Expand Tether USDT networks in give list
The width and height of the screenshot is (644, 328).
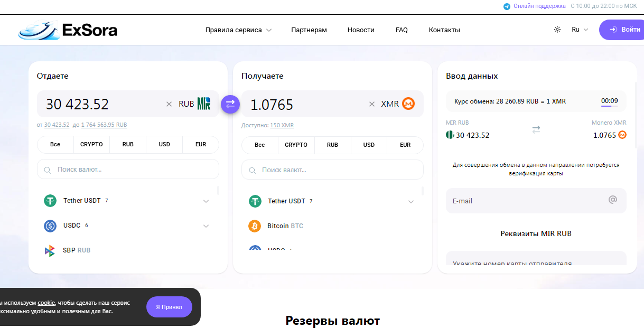[206, 201]
